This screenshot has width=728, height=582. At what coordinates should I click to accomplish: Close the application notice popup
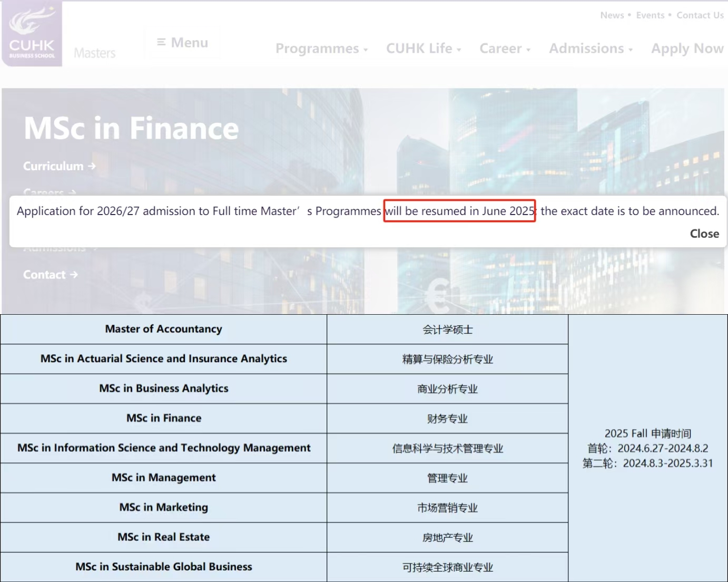click(704, 234)
